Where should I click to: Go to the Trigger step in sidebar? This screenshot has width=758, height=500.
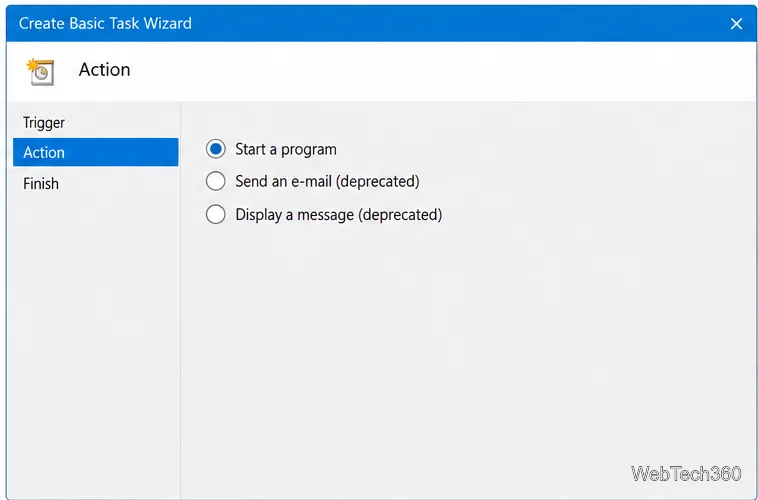[x=44, y=123]
